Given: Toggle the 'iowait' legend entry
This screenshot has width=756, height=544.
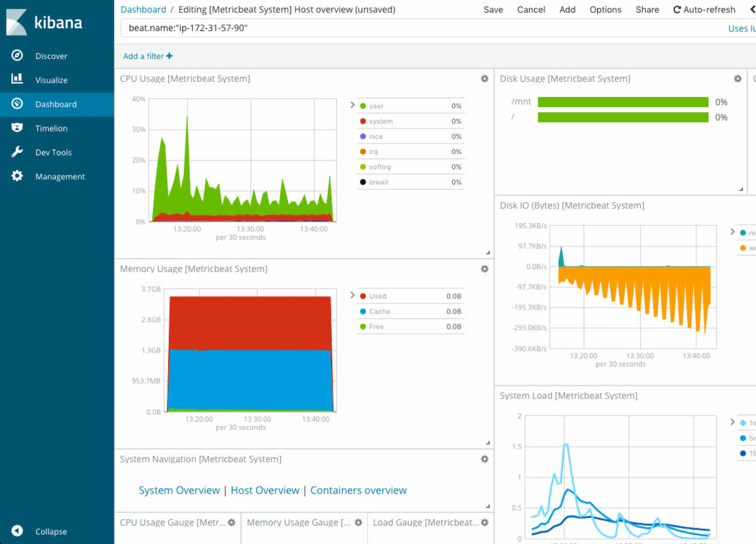Looking at the screenshot, I should click(x=378, y=181).
